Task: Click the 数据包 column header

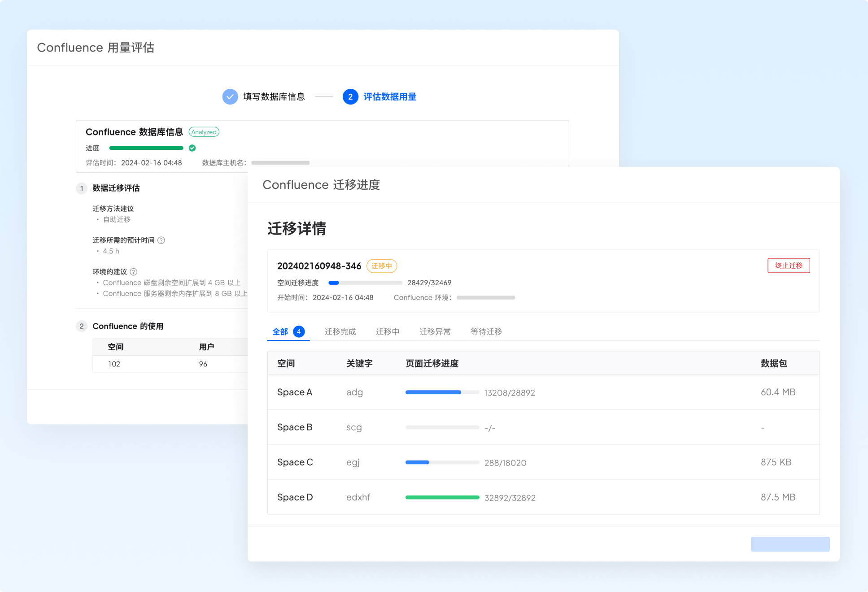Action: (x=774, y=363)
